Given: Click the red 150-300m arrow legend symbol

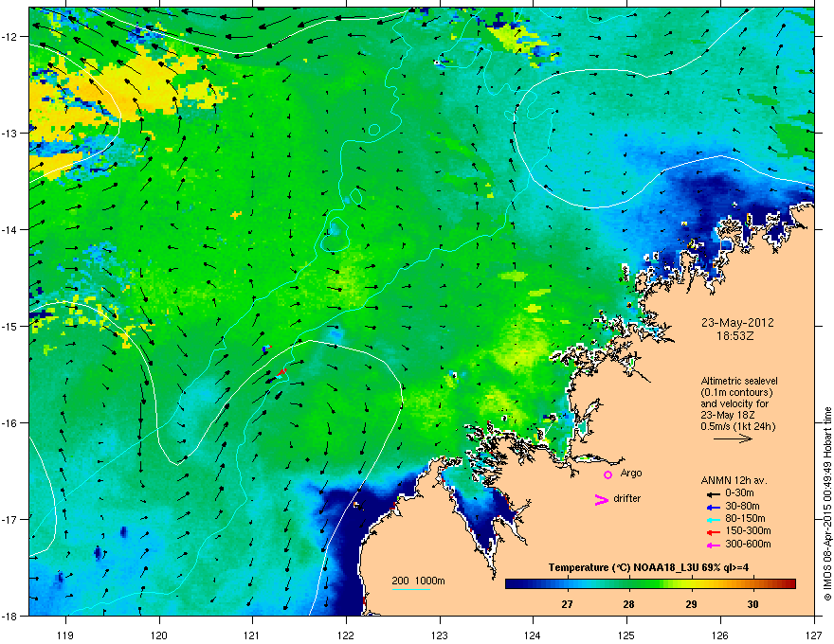Looking at the screenshot, I should click(x=714, y=532).
